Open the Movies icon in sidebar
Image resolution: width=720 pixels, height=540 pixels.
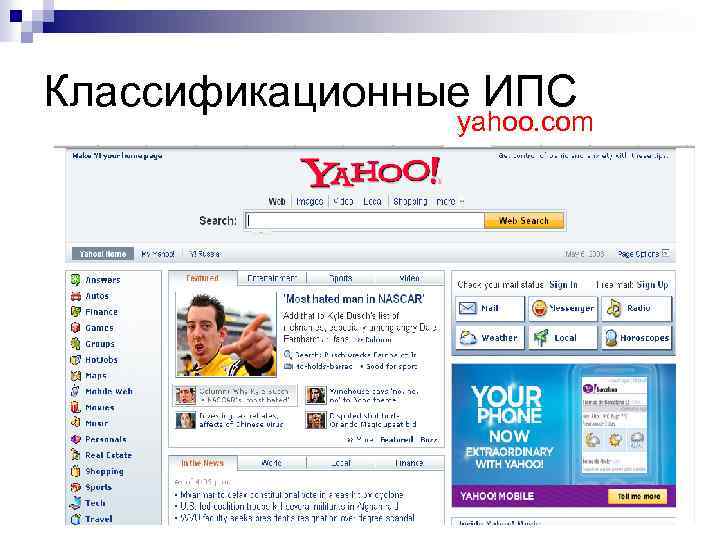(x=75, y=407)
